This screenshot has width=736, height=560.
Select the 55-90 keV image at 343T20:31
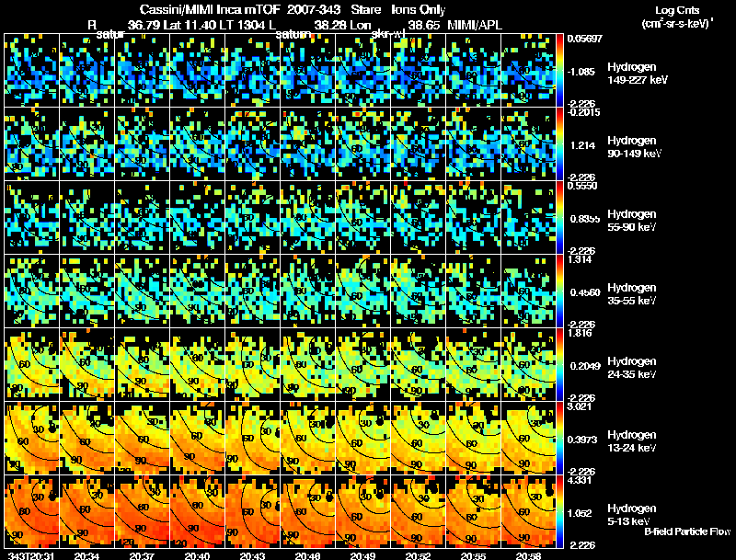[32, 218]
